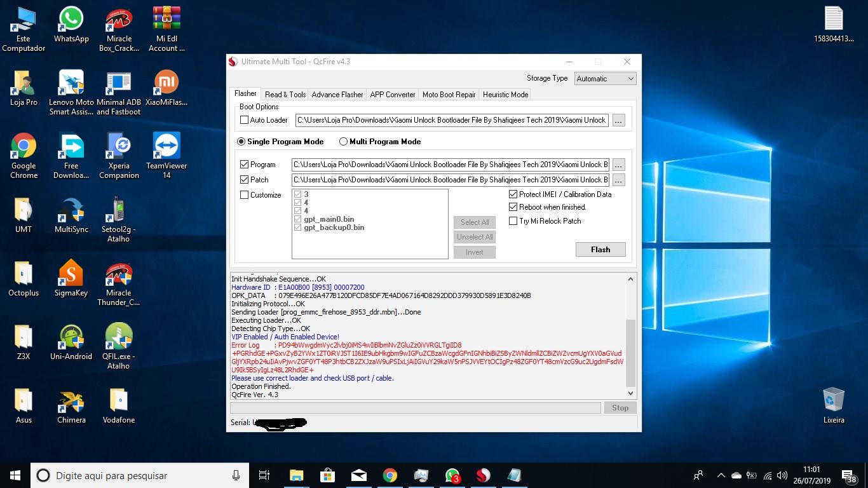Toggle Protect IMEI / Calibration Data

click(x=513, y=194)
